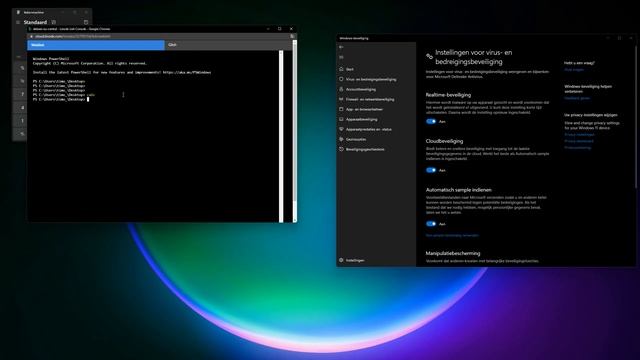Click Manipulatiebescherming heading
The width and height of the screenshot is (640, 360).
[x=453, y=253]
